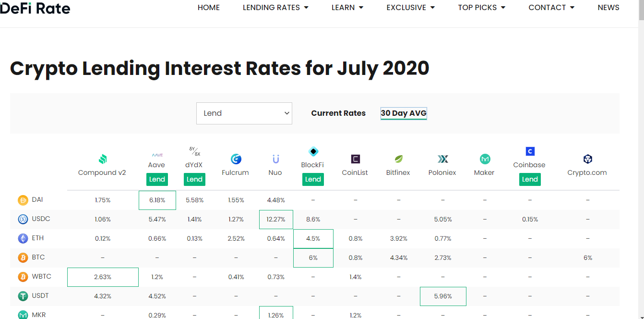The width and height of the screenshot is (644, 319).
Task: Expand the Lending Rates menu
Action: click(x=276, y=8)
